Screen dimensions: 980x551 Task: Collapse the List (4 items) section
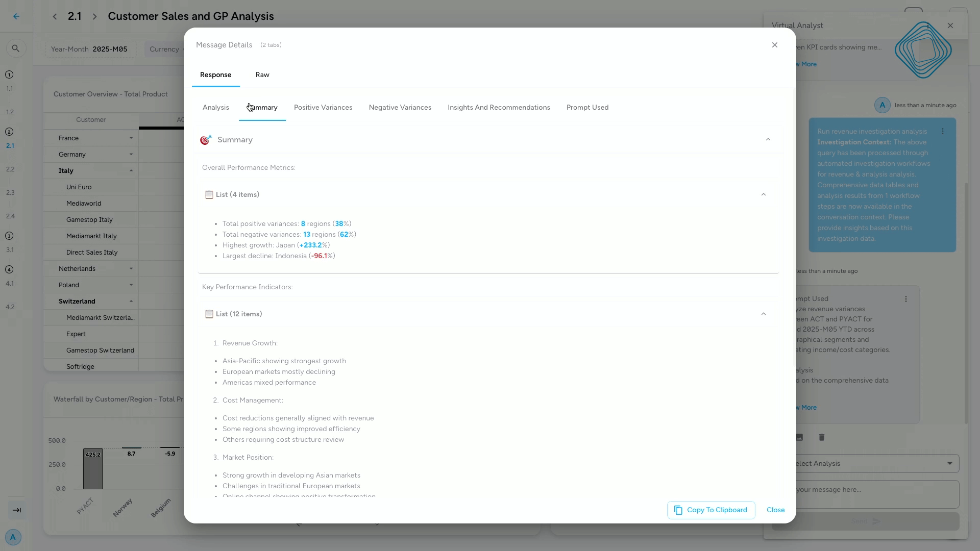point(764,194)
